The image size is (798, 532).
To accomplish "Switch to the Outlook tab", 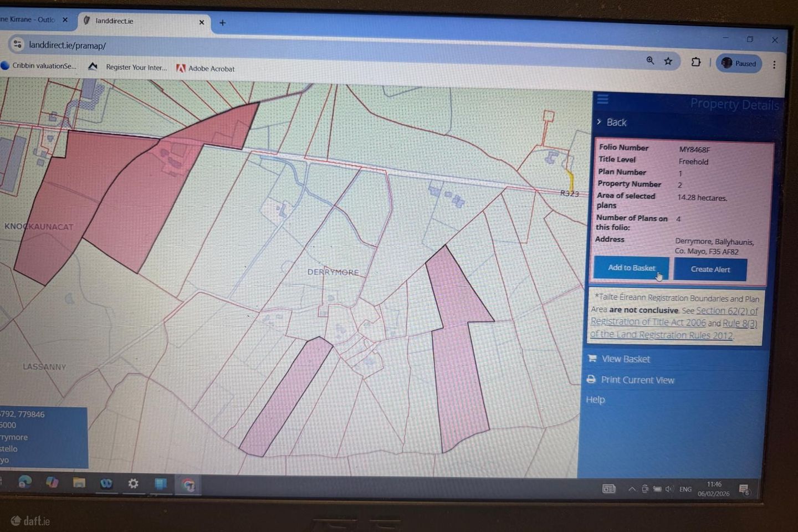I will point(30,19).
